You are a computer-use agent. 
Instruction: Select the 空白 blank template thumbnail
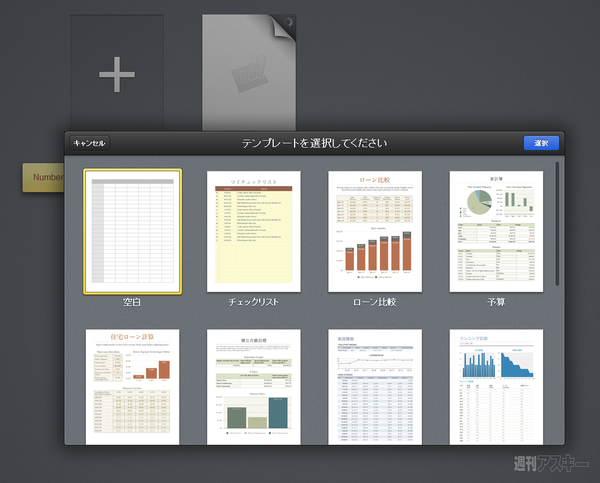[132, 232]
